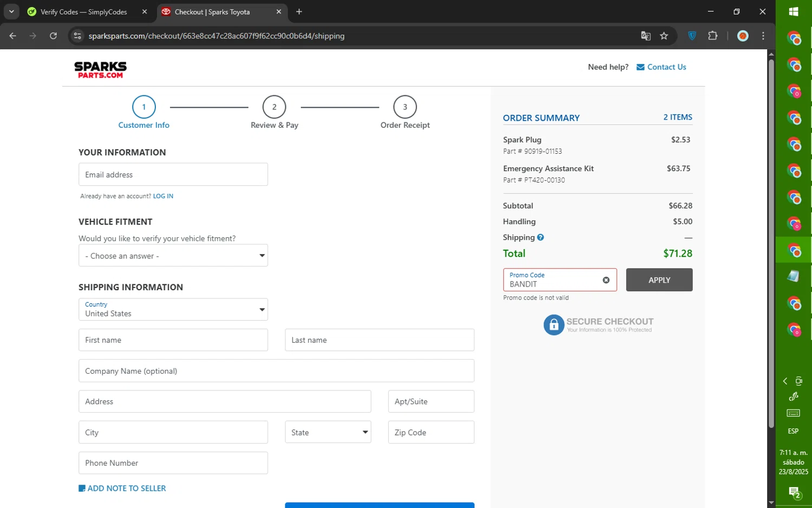Open the tab search dropdown arrow
812x508 pixels.
click(x=11, y=11)
